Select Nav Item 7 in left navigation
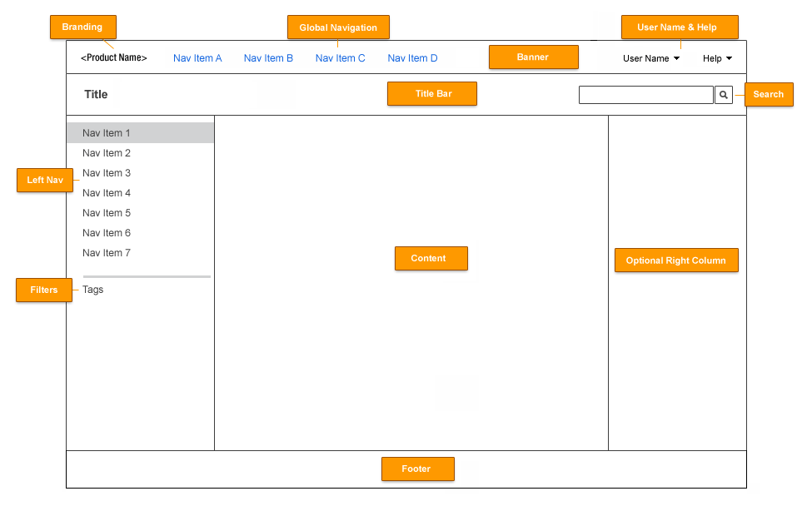This screenshot has width=812, height=506. [x=106, y=253]
